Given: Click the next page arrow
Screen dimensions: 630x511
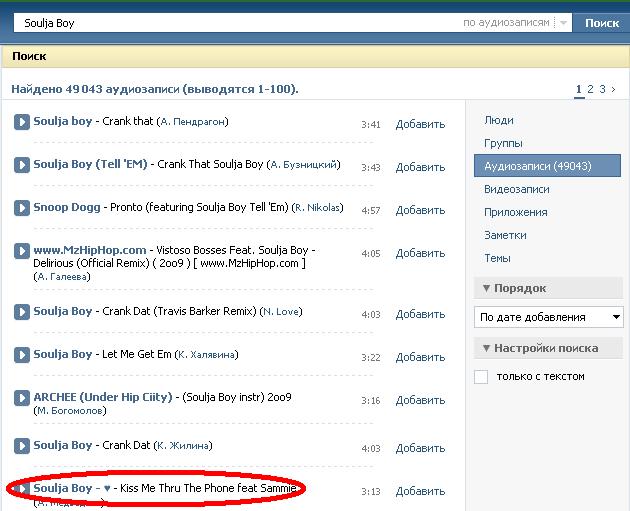Looking at the screenshot, I should pyautogui.click(x=613, y=89).
